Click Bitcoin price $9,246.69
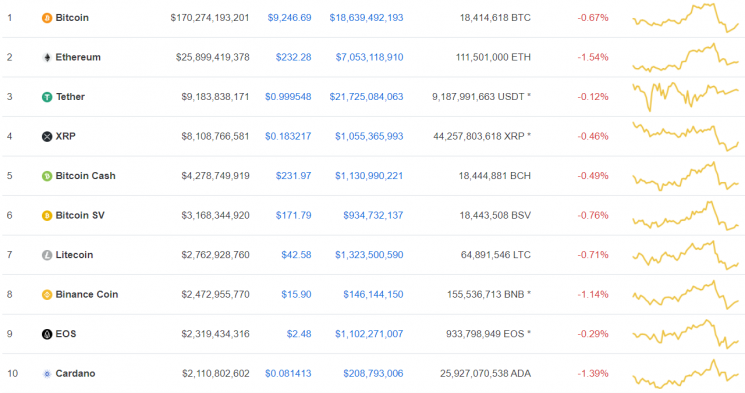The image size is (745, 393). [x=289, y=18]
